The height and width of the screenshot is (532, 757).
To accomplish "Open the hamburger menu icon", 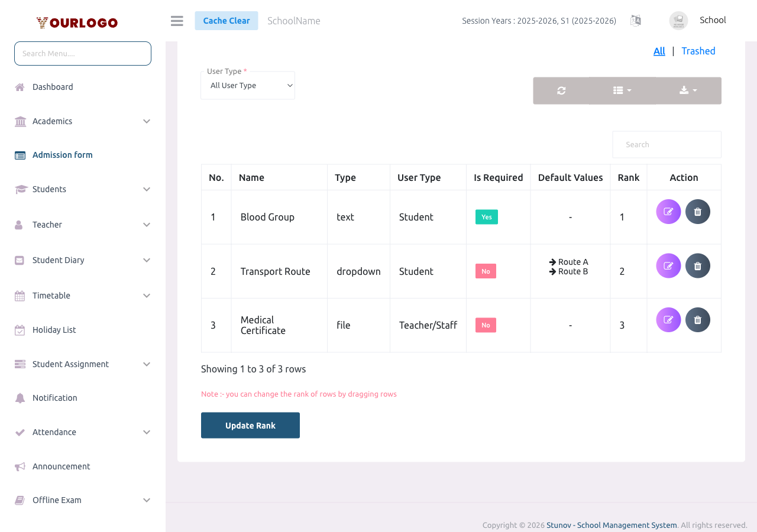I will (x=176, y=20).
